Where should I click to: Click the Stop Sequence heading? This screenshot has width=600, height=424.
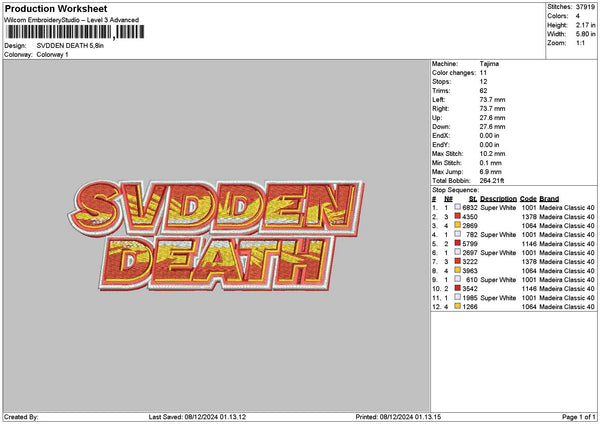click(455, 189)
